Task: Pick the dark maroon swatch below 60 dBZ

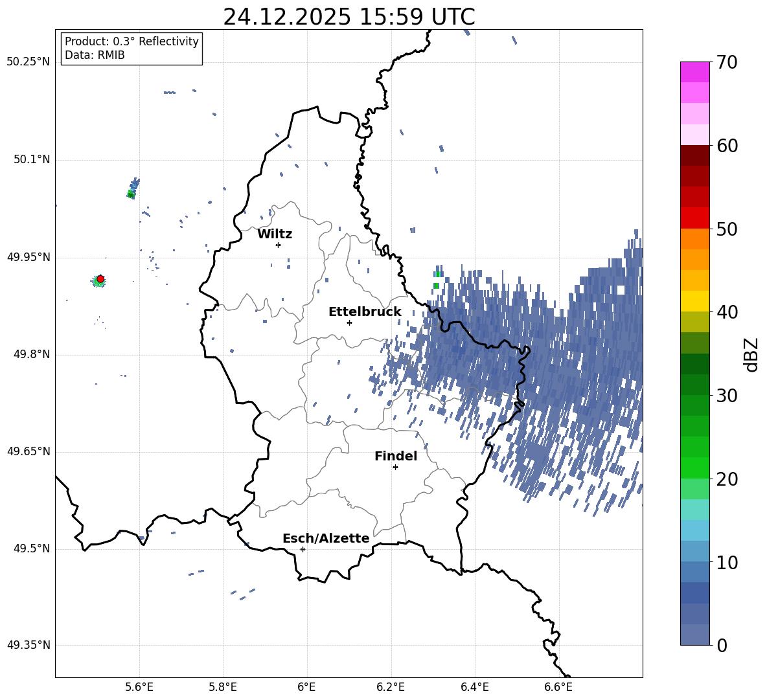Action: click(x=695, y=155)
